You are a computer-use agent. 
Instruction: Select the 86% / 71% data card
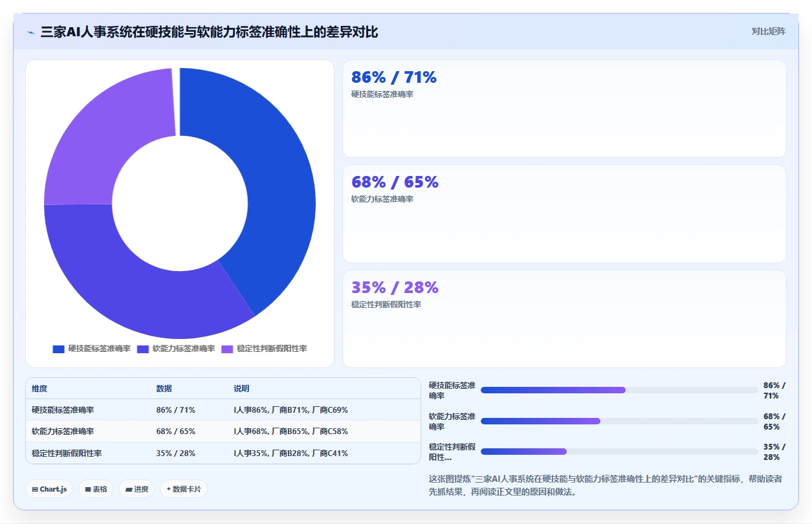[x=564, y=109]
